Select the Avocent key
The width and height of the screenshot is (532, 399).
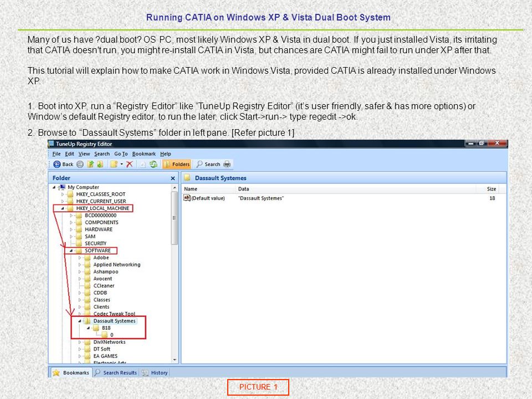(x=103, y=279)
